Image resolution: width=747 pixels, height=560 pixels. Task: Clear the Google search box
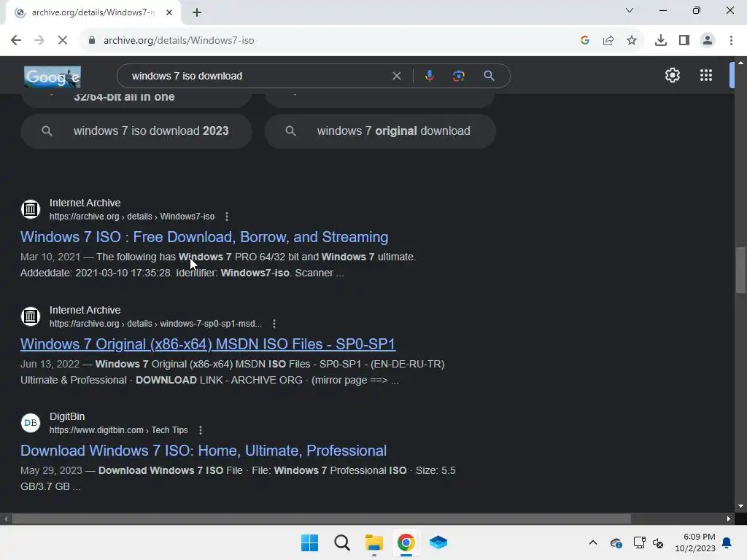tap(396, 76)
